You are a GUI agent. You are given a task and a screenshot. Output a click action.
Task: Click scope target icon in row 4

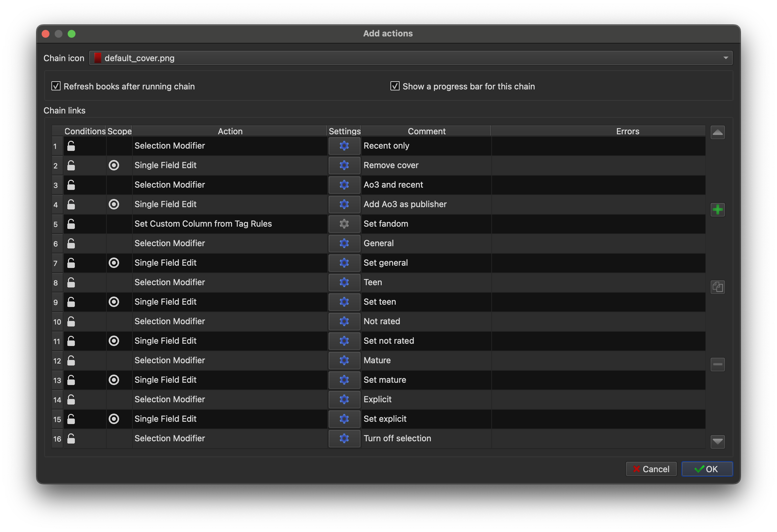tap(114, 204)
